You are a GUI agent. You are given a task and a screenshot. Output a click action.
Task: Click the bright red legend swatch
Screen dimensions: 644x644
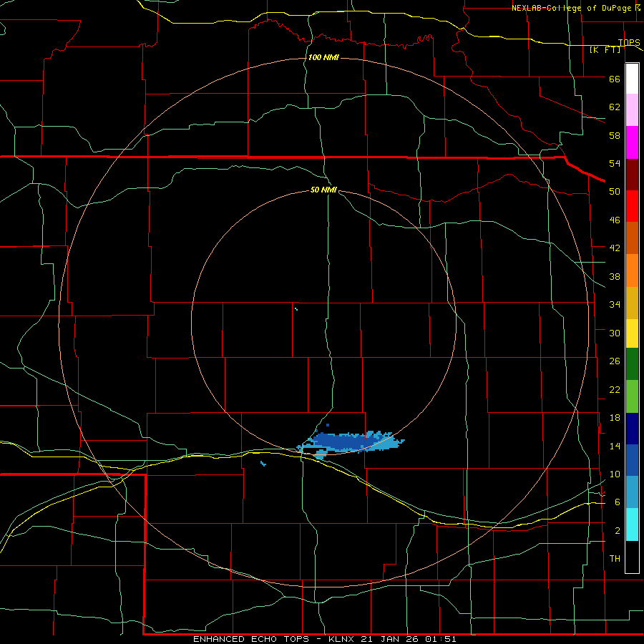coord(632,206)
